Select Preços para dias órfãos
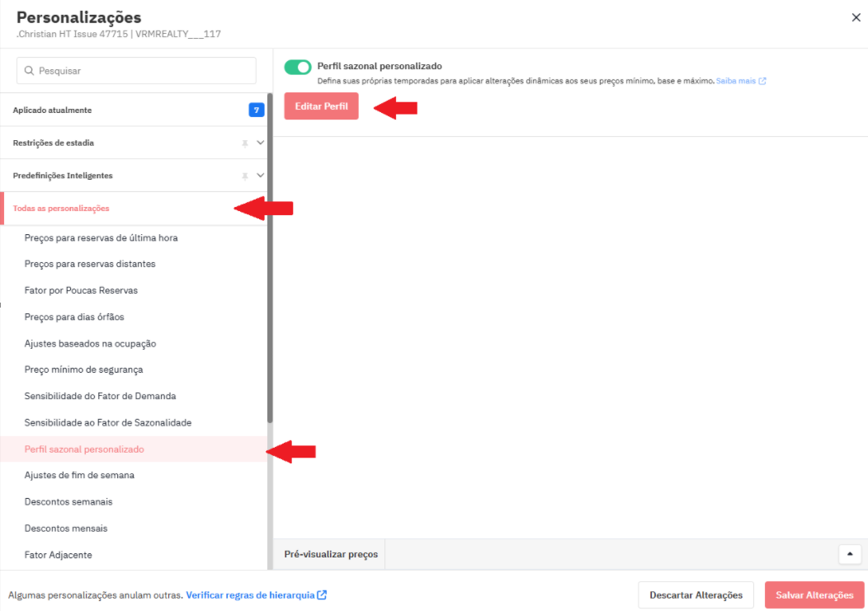 (x=74, y=317)
